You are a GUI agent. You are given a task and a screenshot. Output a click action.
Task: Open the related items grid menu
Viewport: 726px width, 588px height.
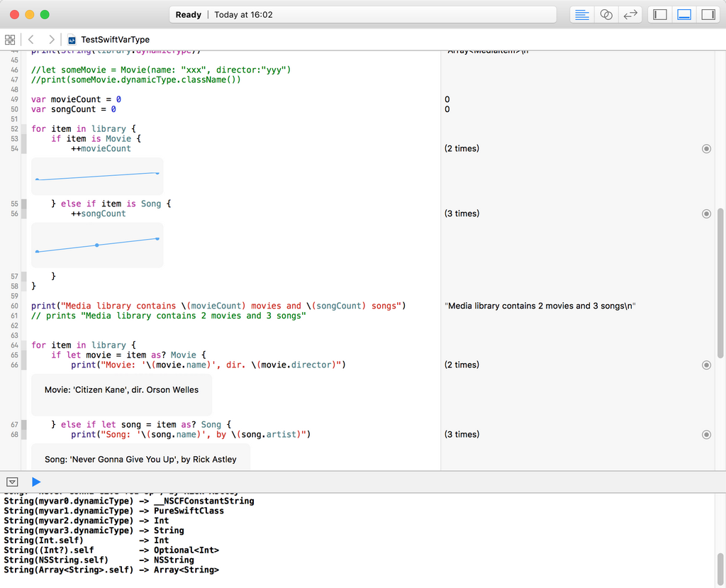coord(10,40)
